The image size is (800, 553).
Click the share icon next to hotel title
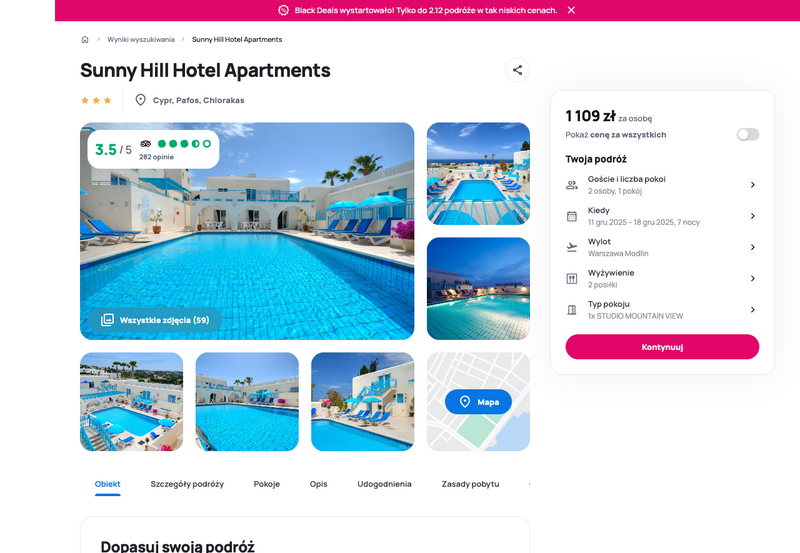(517, 70)
